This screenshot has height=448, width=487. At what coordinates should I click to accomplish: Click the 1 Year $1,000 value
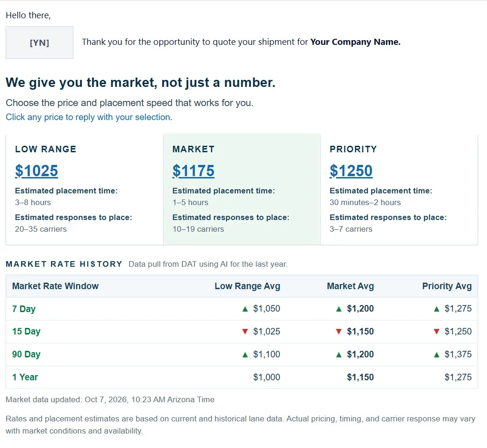266,377
